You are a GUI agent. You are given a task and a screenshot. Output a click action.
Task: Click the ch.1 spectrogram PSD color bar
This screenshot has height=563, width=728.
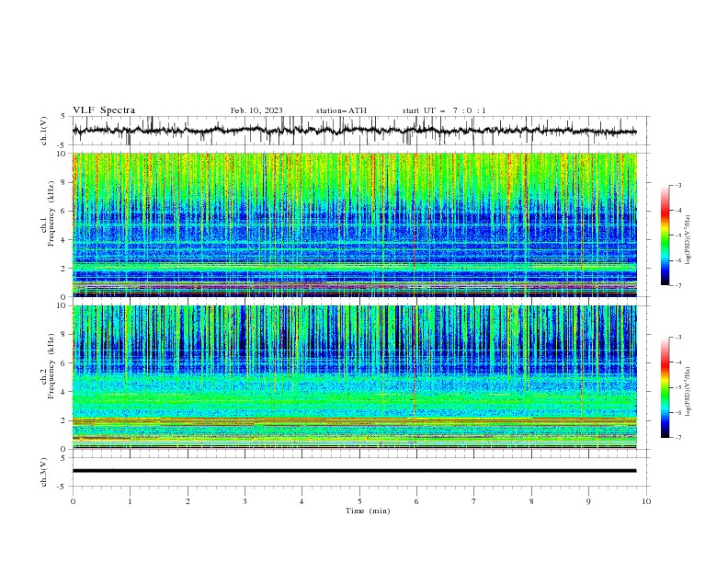point(665,236)
